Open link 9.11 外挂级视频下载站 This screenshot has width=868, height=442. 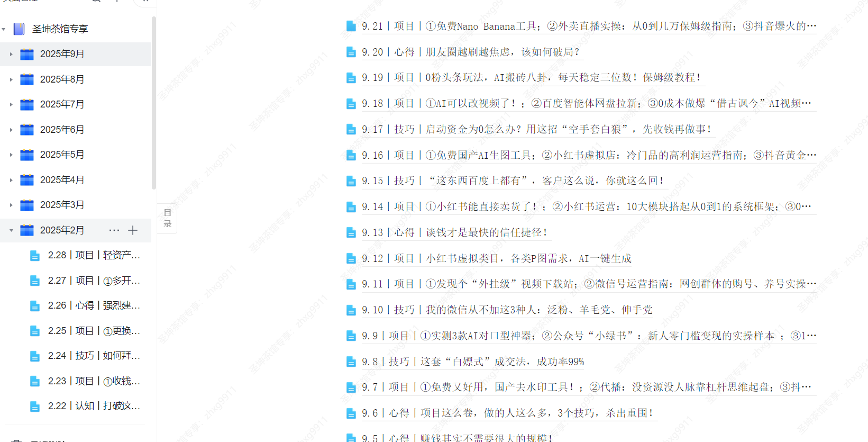tap(589, 284)
